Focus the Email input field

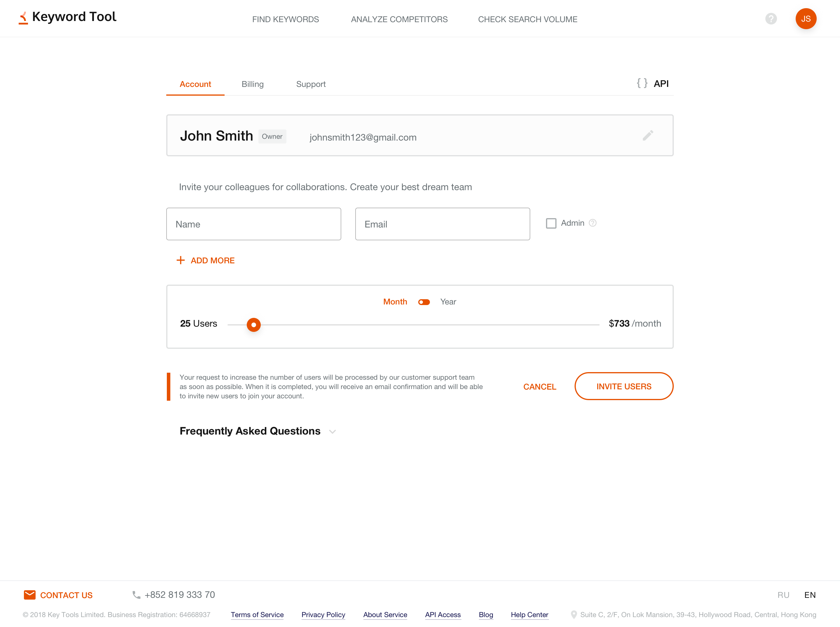point(442,224)
